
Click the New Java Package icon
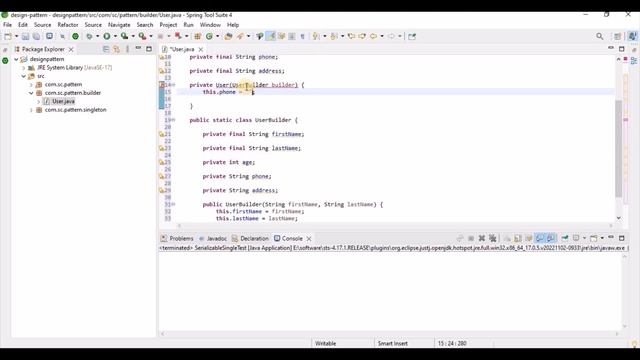pos(198,36)
